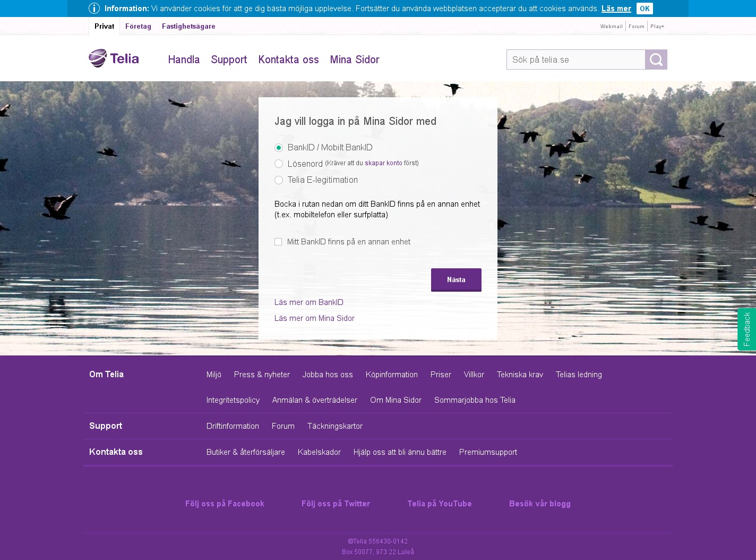Click the Om Telia footer heading
This screenshot has height=560, width=756.
point(106,374)
